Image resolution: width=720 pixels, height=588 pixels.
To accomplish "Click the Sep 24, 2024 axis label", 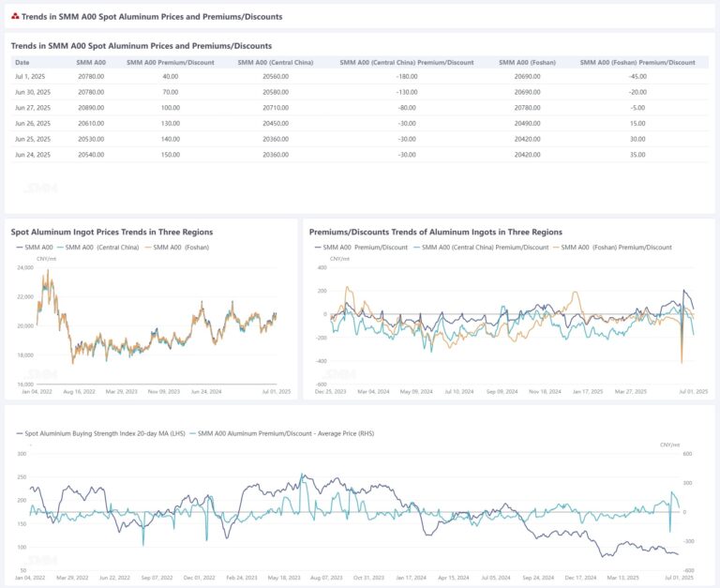I will pos(538,578).
